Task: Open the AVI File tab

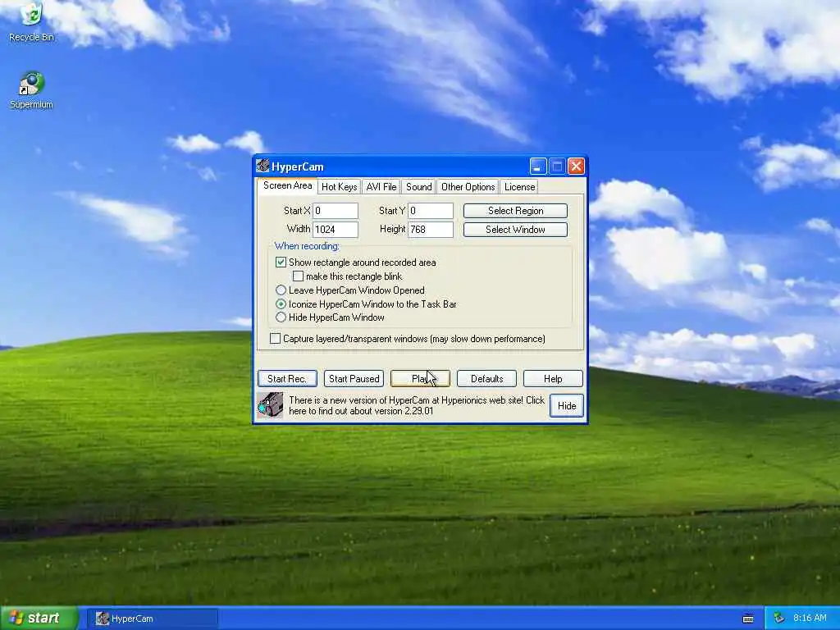Action: tap(381, 187)
